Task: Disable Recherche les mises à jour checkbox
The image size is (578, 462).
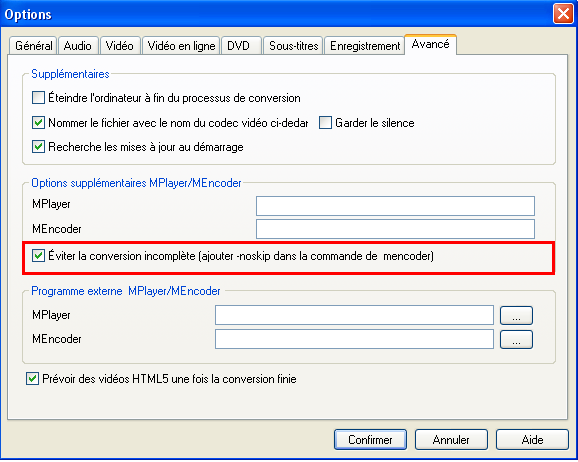Action: tap(38, 147)
